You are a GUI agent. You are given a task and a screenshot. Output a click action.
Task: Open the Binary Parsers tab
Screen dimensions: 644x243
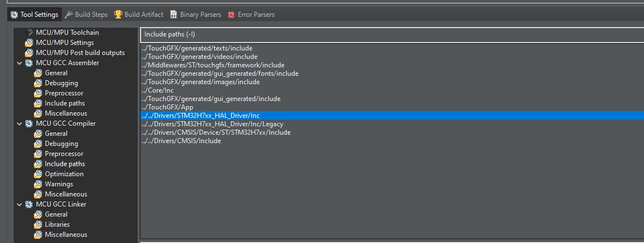(x=196, y=15)
